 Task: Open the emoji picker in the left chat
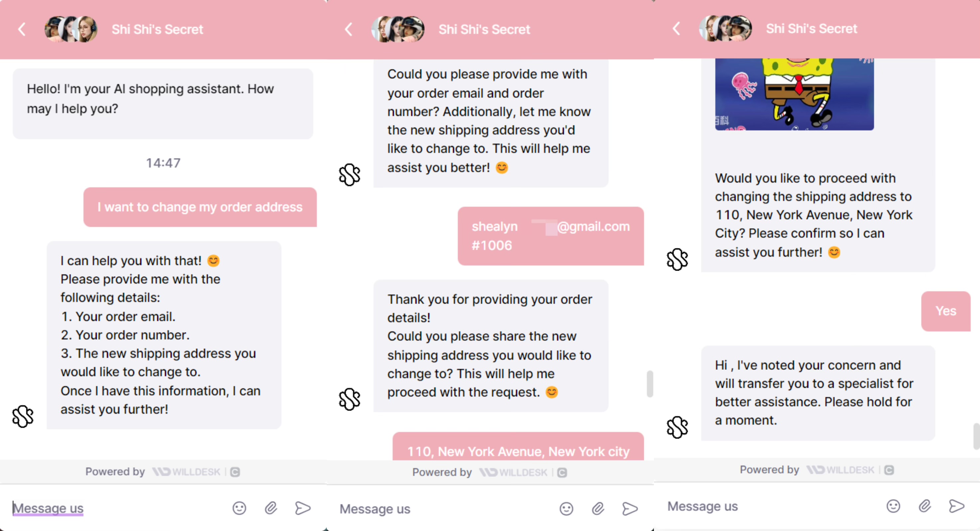[239, 508]
